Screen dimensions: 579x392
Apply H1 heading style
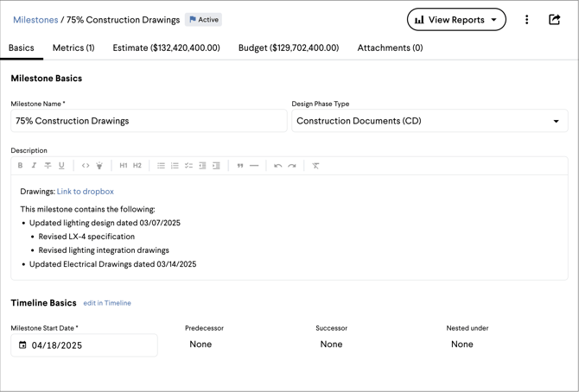(x=124, y=166)
